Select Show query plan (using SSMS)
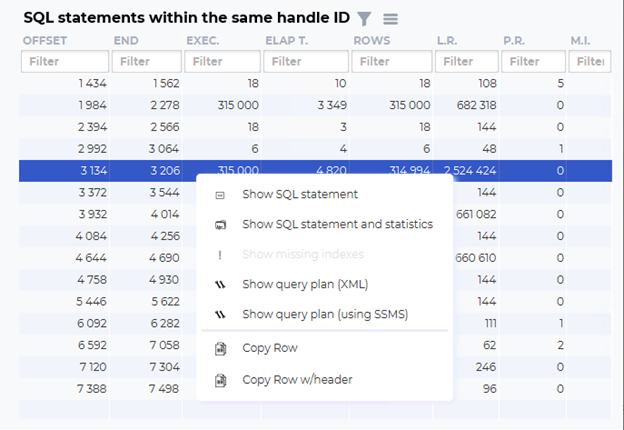The width and height of the screenshot is (624, 430). click(x=325, y=314)
